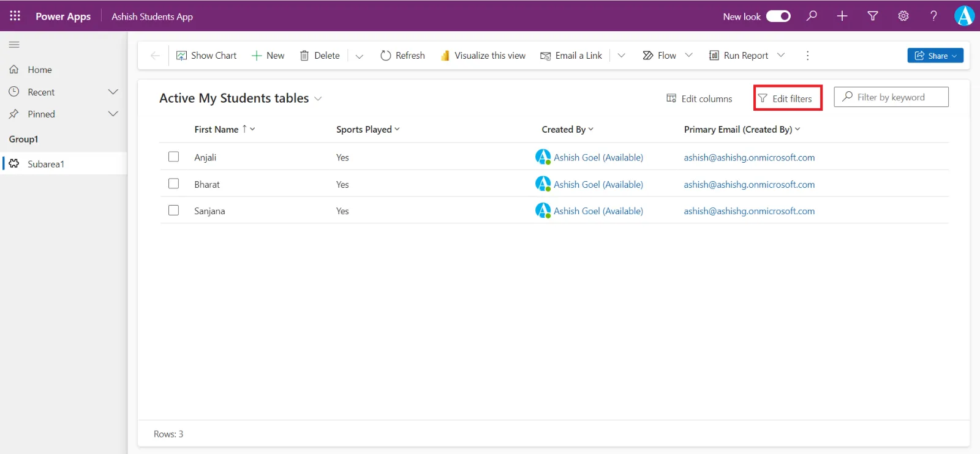Open Subarea1 in the sidebar
Image resolution: width=980 pixels, height=454 pixels.
64,164
